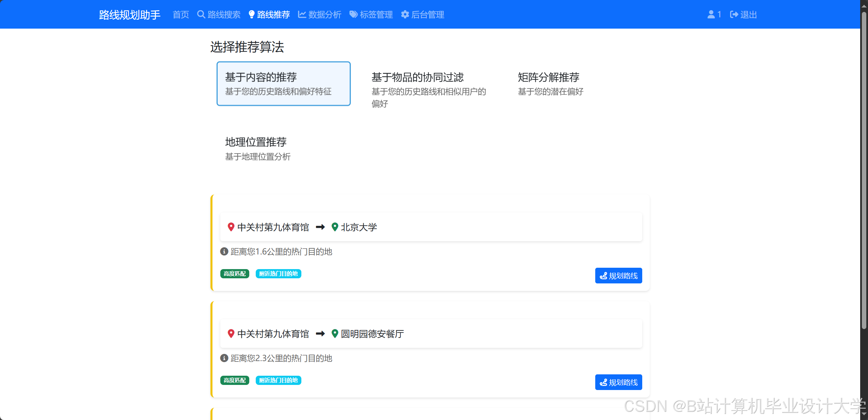Screen dimensions: 868x420
Task: Click the logout icon beside 退出
Action: coord(734,15)
